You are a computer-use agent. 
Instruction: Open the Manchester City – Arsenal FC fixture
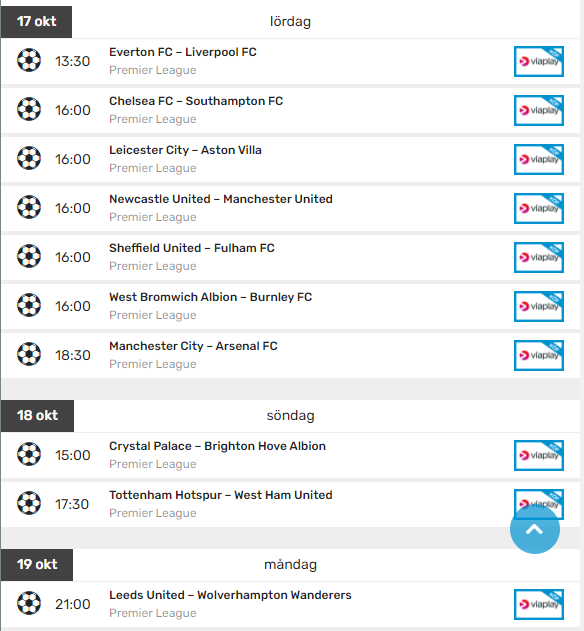(193, 346)
